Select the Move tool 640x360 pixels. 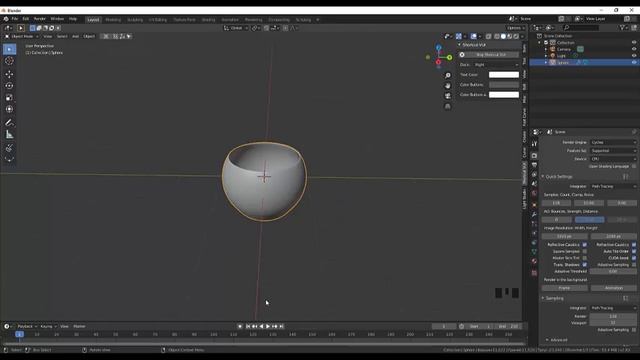[9, 74]
